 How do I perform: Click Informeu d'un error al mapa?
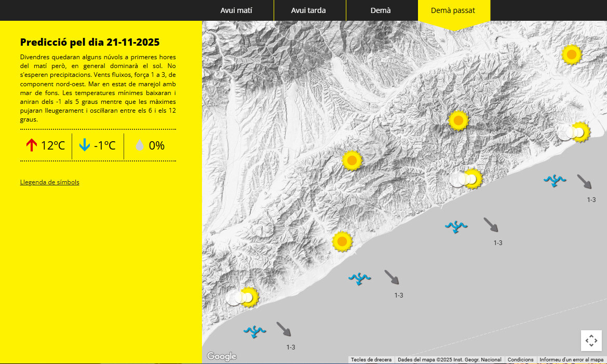[x=571, y=360]
